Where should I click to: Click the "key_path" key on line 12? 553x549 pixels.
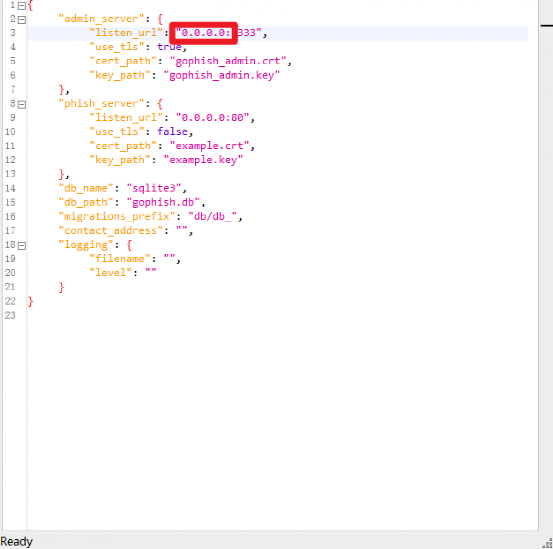120,160
